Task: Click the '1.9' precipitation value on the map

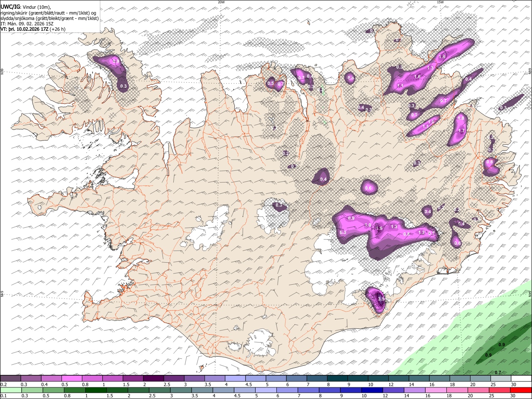Action: coord(379,228)
